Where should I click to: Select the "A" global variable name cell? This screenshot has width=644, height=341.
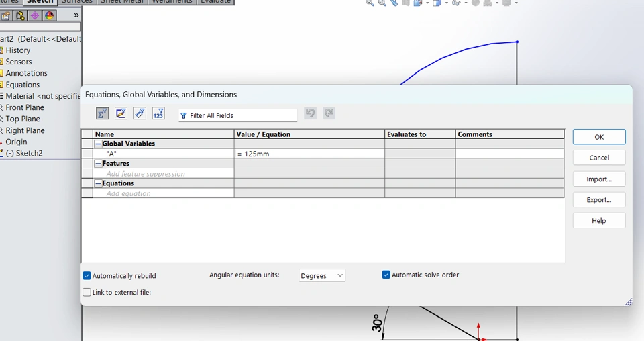point(164,154)
